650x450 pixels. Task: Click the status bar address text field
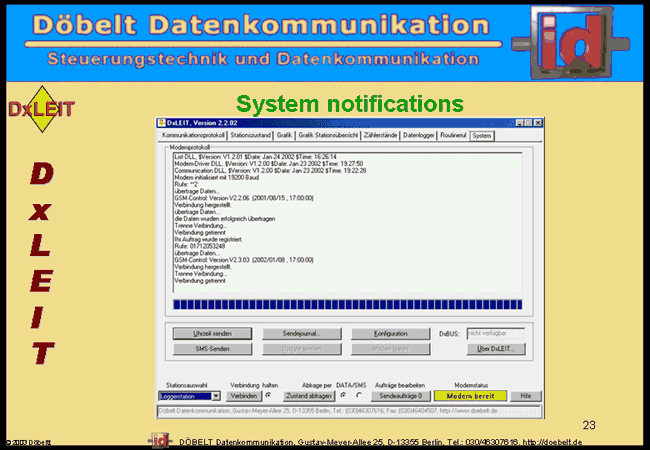pos(349,411)
